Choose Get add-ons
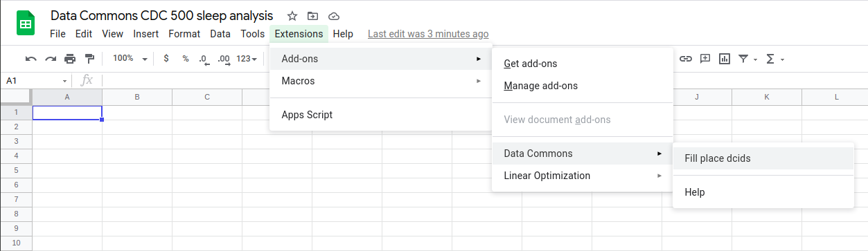868x251 pixels. point(582,64)
